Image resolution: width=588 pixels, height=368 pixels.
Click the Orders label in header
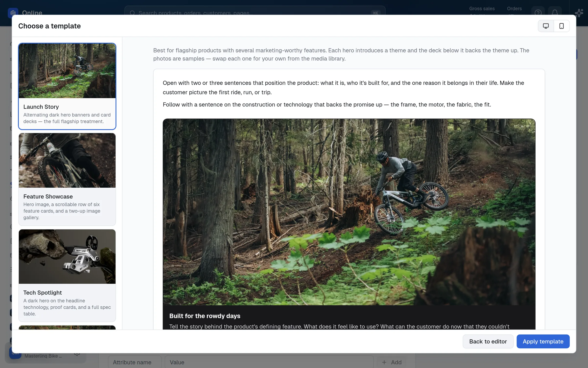tap(514, 9)
